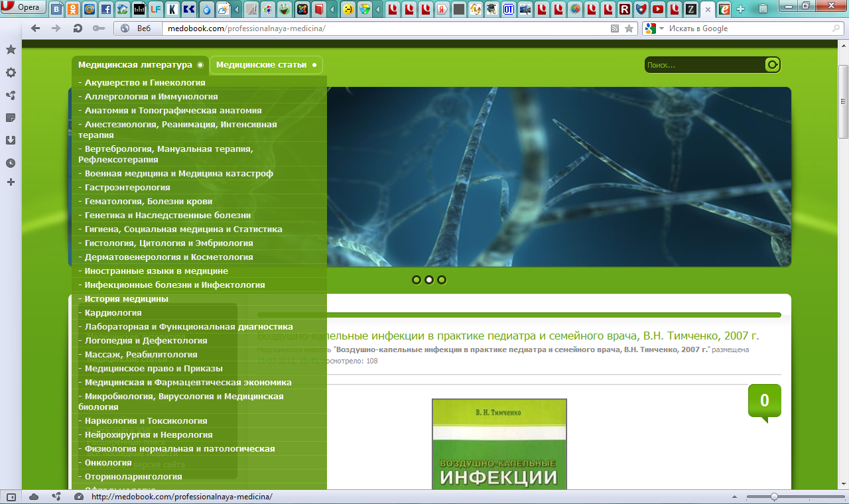Open a new tab with the plus button

[740, 9]
